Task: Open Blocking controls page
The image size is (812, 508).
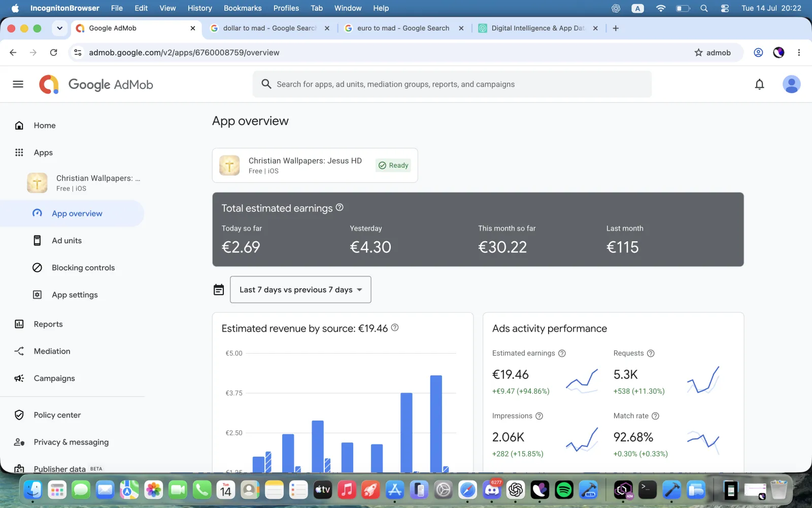Action: point(83,268)
